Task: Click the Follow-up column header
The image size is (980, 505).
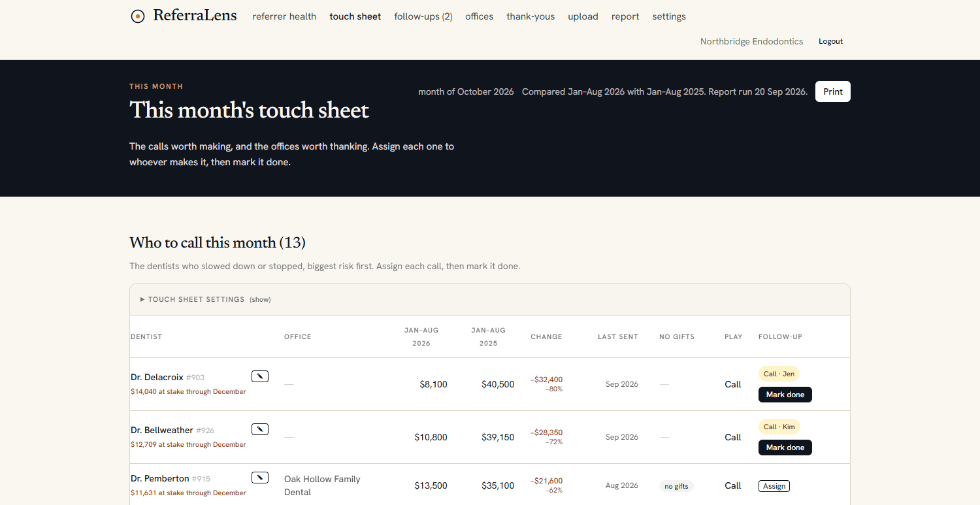Action: (780, 336)
